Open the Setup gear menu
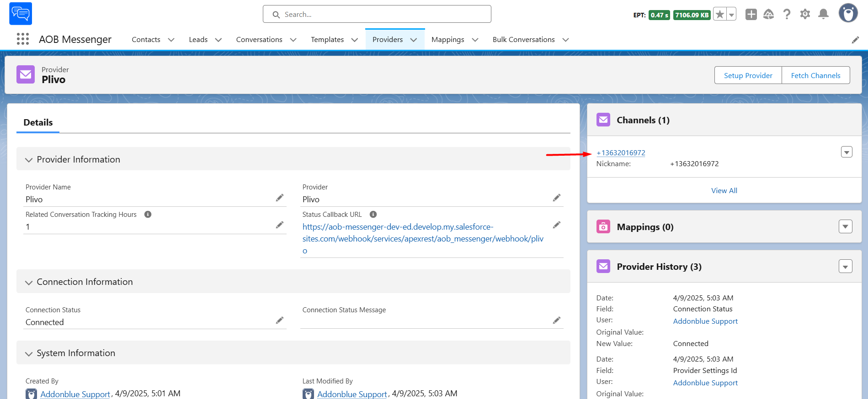This screenshot has width=868, height=399. pyautogui.click(x=805, y=14)
